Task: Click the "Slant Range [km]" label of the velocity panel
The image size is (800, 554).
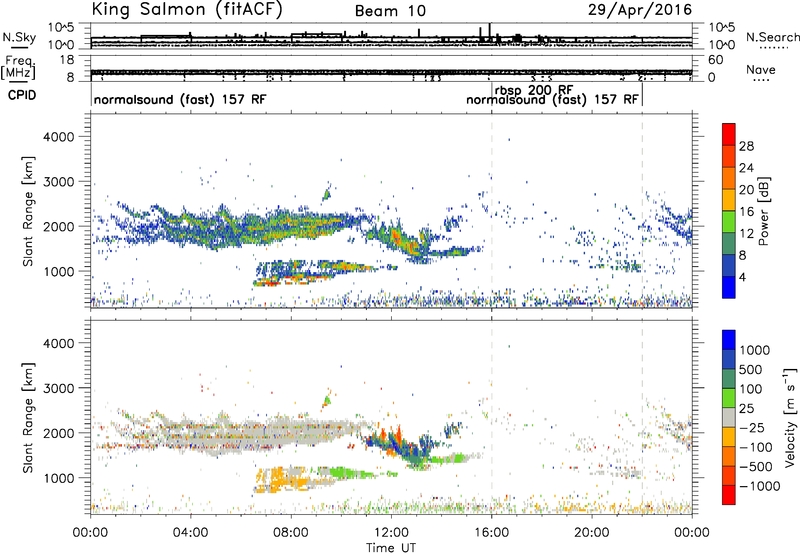Action: [28, 417]
